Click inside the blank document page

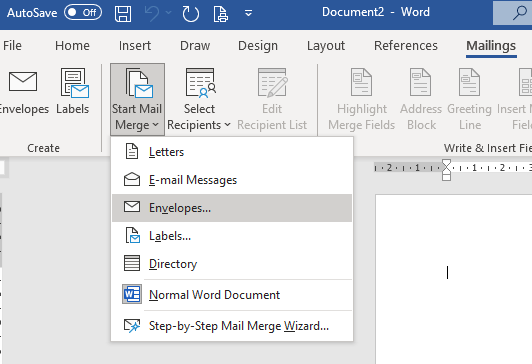pyautogui.click(x=454, y=279)
